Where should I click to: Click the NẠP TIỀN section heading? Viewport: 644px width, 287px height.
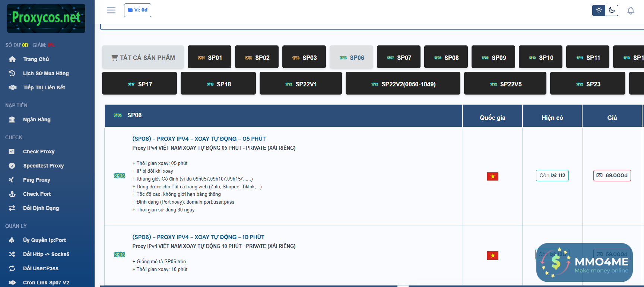pos(16,105)
